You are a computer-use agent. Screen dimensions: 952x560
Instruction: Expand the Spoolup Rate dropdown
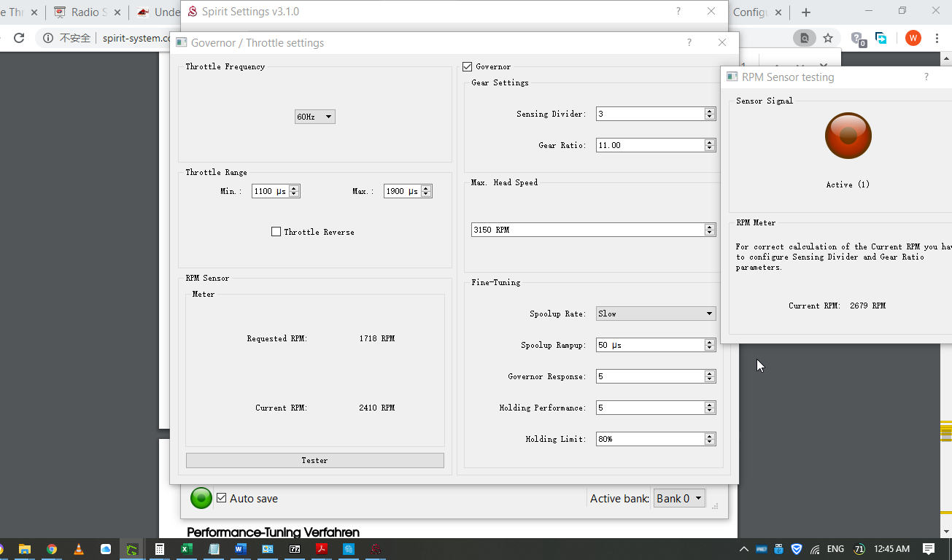(x=655, y=314)
